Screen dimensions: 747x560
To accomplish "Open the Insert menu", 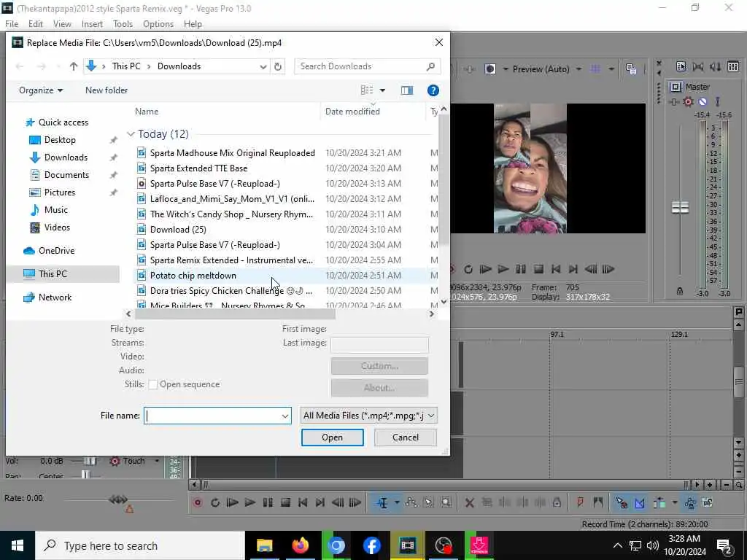I will coord(92,24).
